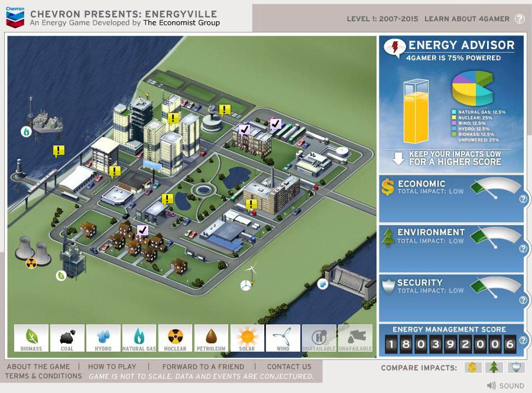Click the energy mix pie chart
This screenshot has width=532, height=393.
tap(473, 88)
